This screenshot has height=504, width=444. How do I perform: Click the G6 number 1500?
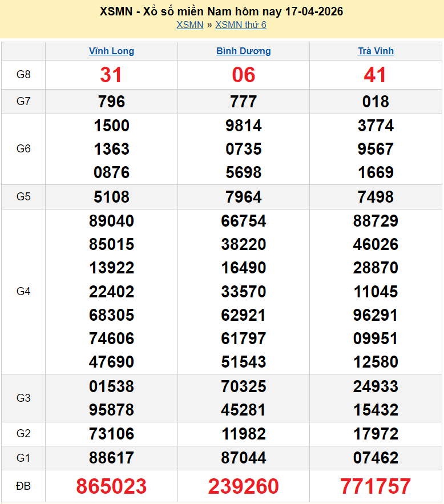111,126
